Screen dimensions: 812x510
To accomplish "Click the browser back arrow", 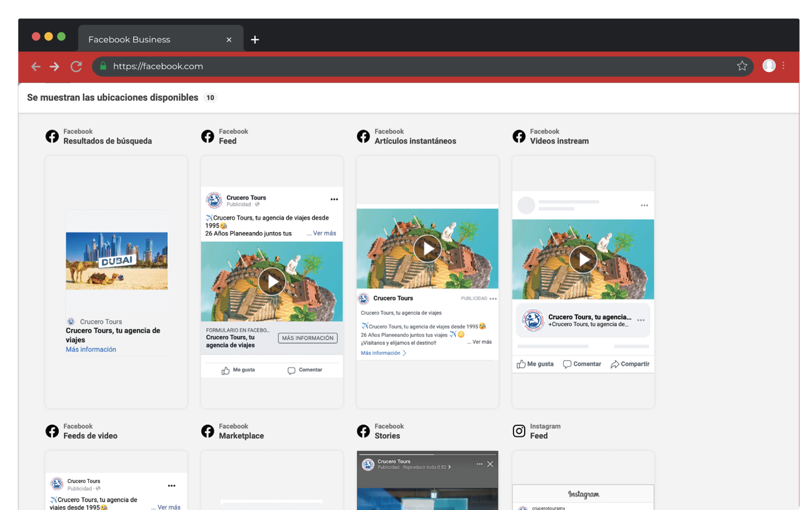I will [36, 66].
